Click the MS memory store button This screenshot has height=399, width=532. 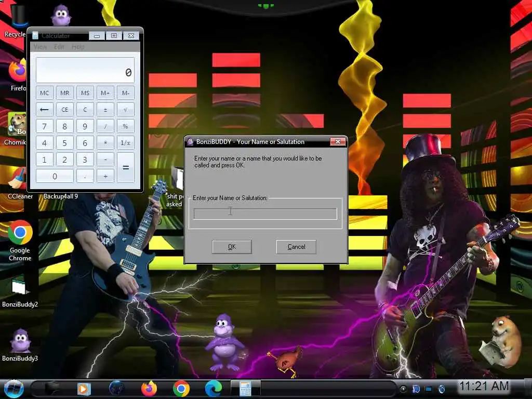pyautogui.click(x=85, y=93)
